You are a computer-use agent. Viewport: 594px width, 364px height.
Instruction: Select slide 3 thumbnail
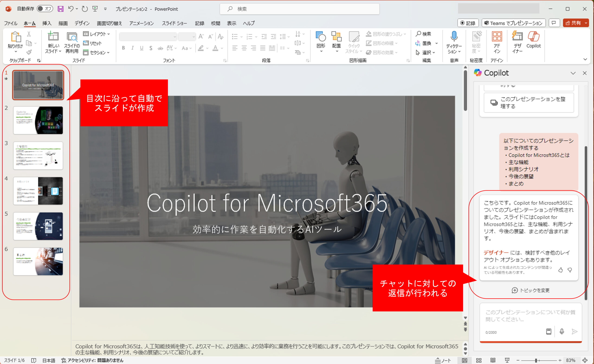pos(38,155)
